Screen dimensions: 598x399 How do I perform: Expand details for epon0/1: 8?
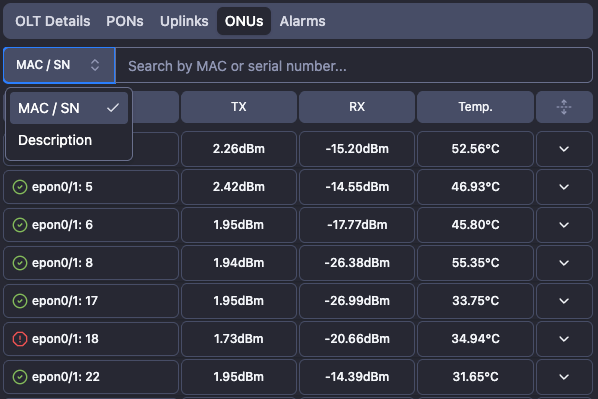point(564,263)
